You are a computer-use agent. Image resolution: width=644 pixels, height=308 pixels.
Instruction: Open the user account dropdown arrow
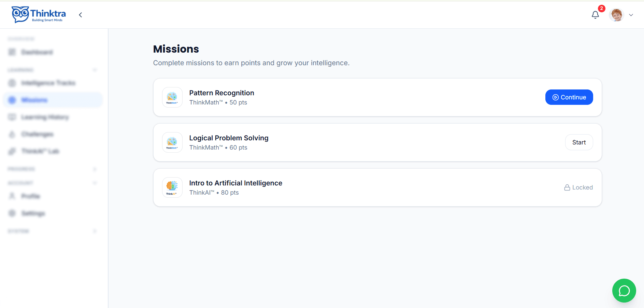[631, 15]
